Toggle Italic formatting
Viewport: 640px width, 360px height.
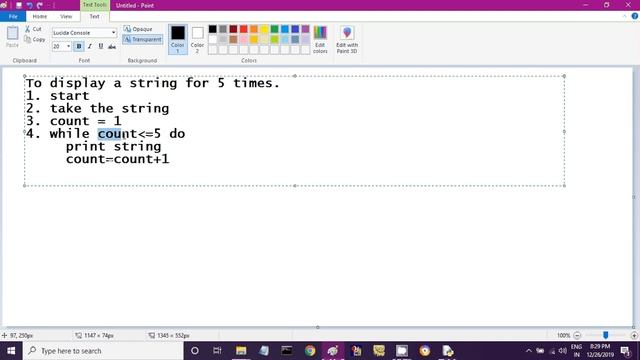(x=90, y=47)
